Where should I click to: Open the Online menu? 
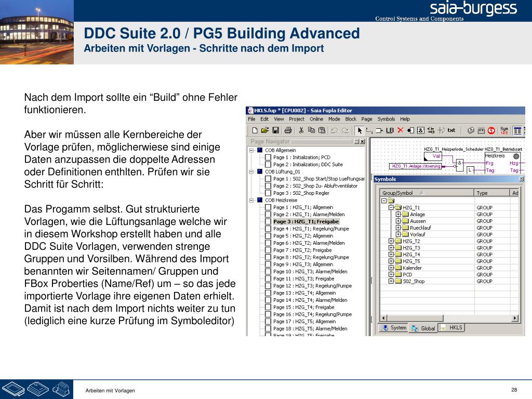coord(316,119)
